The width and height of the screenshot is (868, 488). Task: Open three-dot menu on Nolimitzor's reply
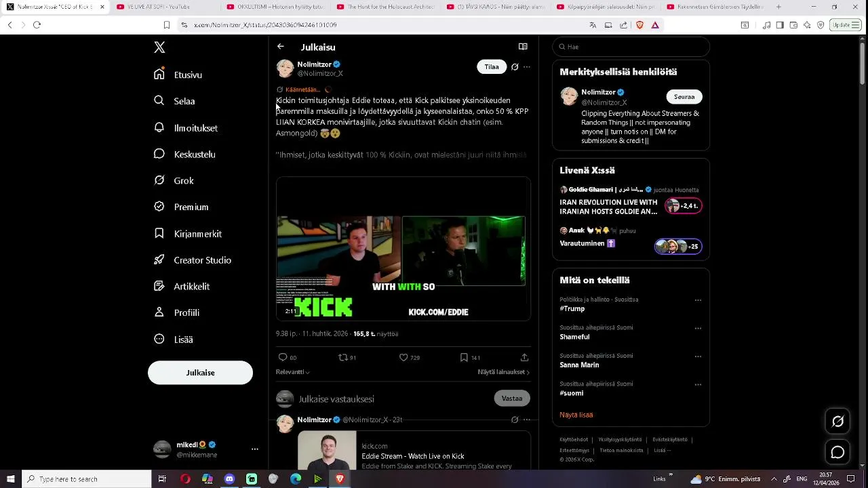(x=527, y=420)
